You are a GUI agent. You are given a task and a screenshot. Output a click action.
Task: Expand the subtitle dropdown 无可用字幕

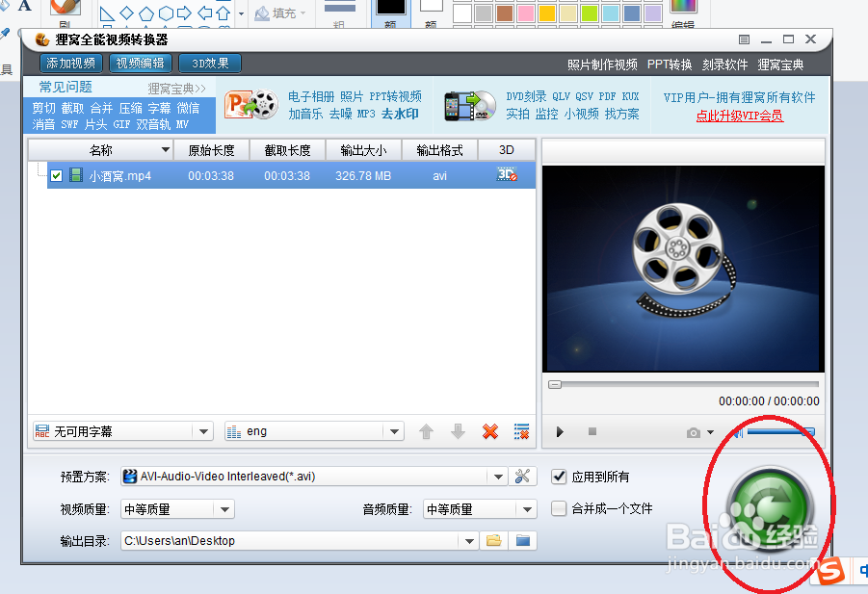(203, 431)
